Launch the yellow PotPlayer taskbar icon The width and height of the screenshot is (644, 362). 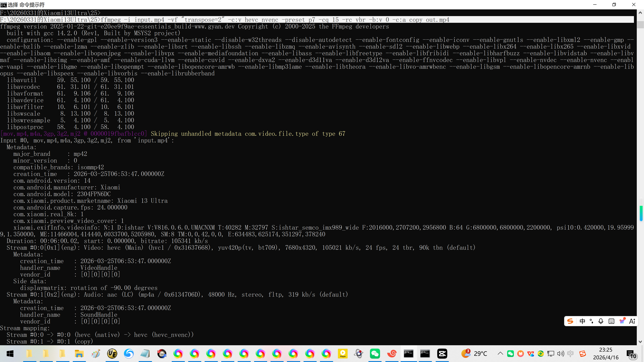[343, 353]
